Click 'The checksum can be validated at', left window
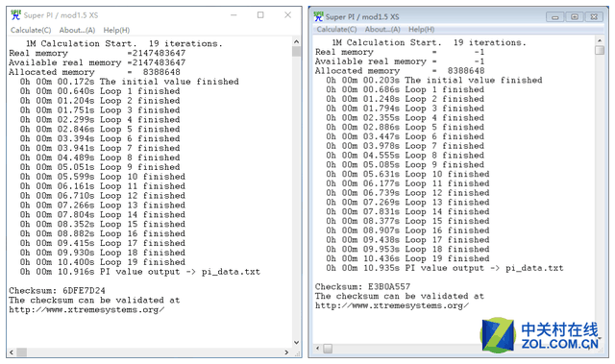615x364 pixels. [94, 301]
